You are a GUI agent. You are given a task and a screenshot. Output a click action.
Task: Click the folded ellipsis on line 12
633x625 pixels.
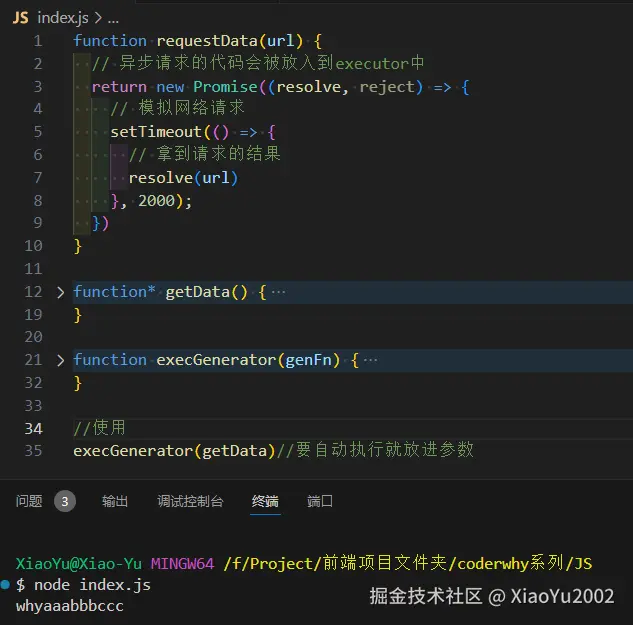279,292
